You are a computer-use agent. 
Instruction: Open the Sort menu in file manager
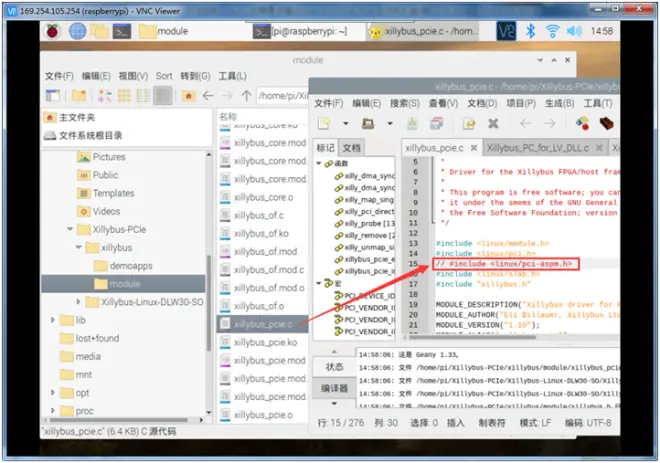(x=164, y=76)
